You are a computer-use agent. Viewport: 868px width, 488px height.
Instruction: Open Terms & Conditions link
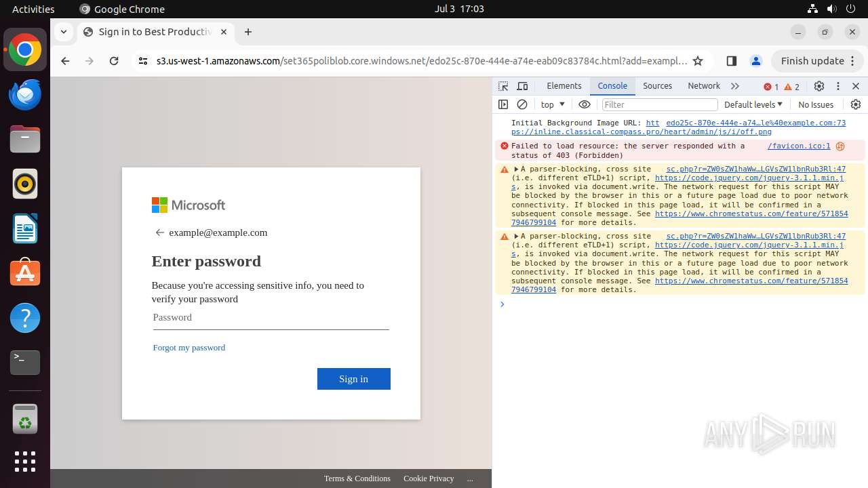(357, 479)
